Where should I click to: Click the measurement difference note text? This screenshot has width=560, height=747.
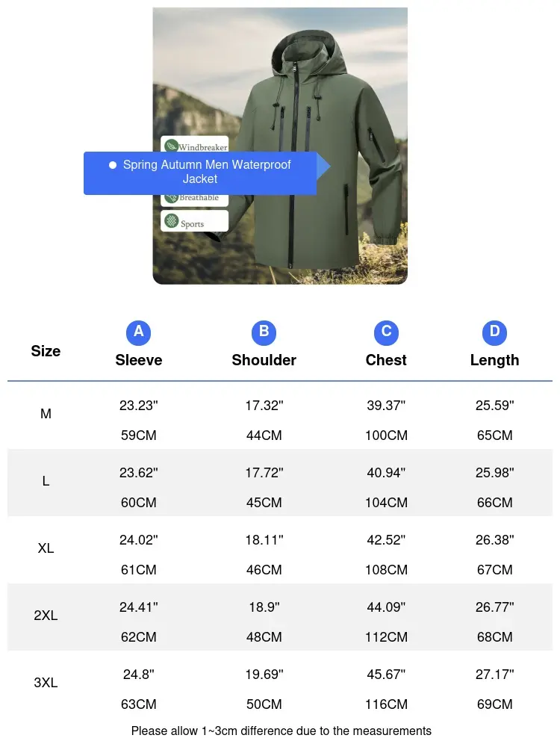tap(281, 731)
